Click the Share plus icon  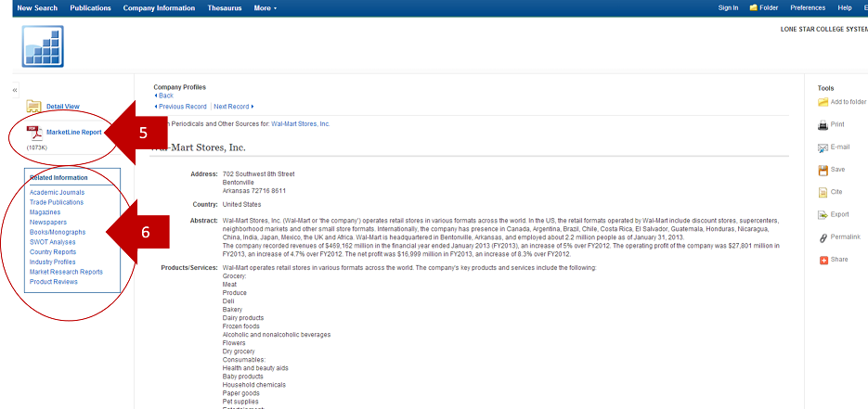pos(823,260)
